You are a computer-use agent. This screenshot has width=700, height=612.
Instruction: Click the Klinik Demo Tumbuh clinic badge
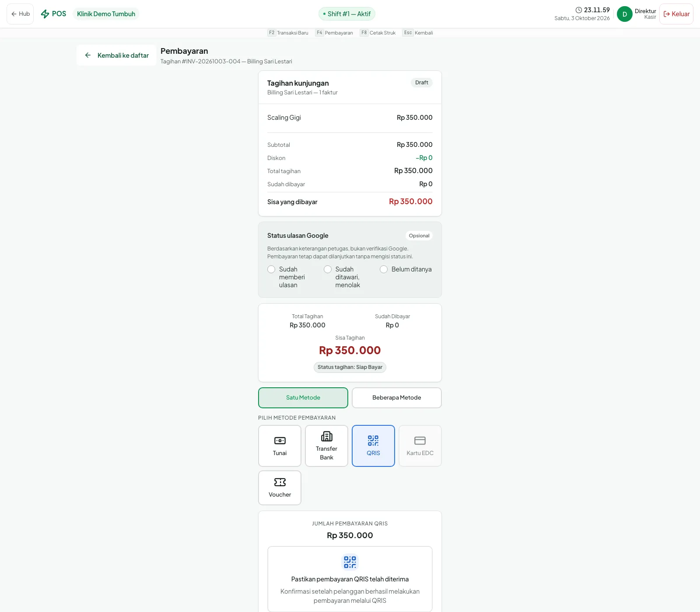(x=106, y=14)
